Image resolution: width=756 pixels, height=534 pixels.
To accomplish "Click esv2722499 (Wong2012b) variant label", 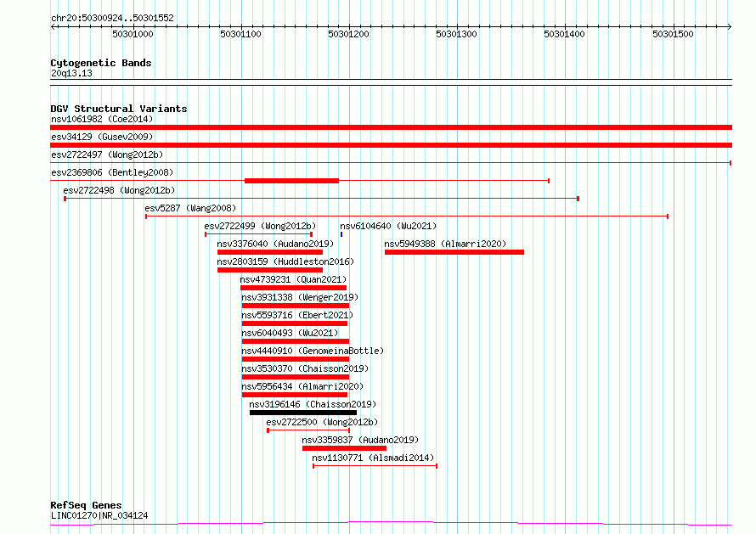I will [260, 226].
